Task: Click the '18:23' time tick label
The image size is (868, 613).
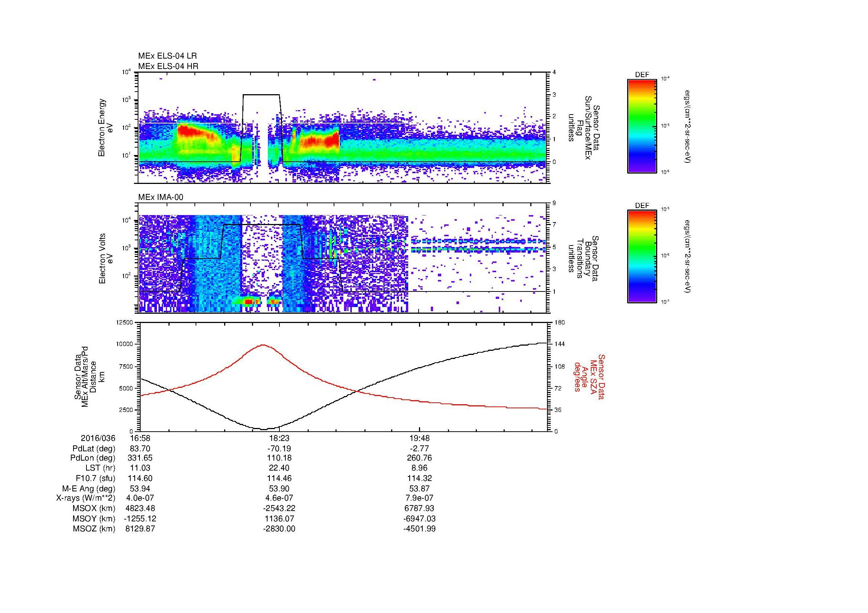Action: tap(279, 438)
